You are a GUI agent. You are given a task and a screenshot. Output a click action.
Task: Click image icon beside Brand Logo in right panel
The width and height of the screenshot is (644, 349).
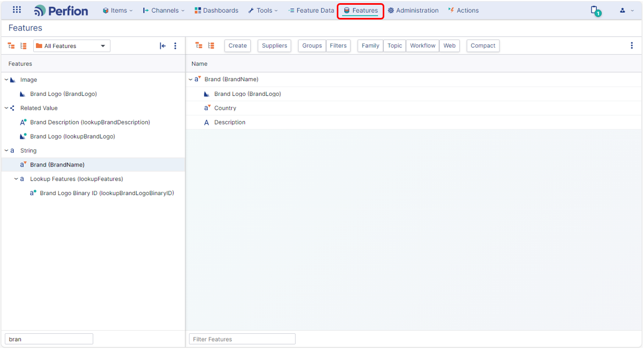click(x=207, y=94)
